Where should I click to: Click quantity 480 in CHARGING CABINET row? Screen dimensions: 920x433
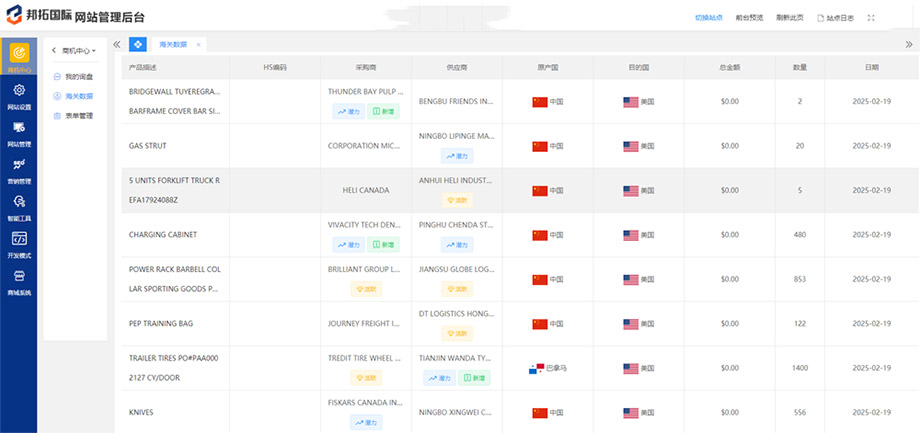(x=800, y=235)
